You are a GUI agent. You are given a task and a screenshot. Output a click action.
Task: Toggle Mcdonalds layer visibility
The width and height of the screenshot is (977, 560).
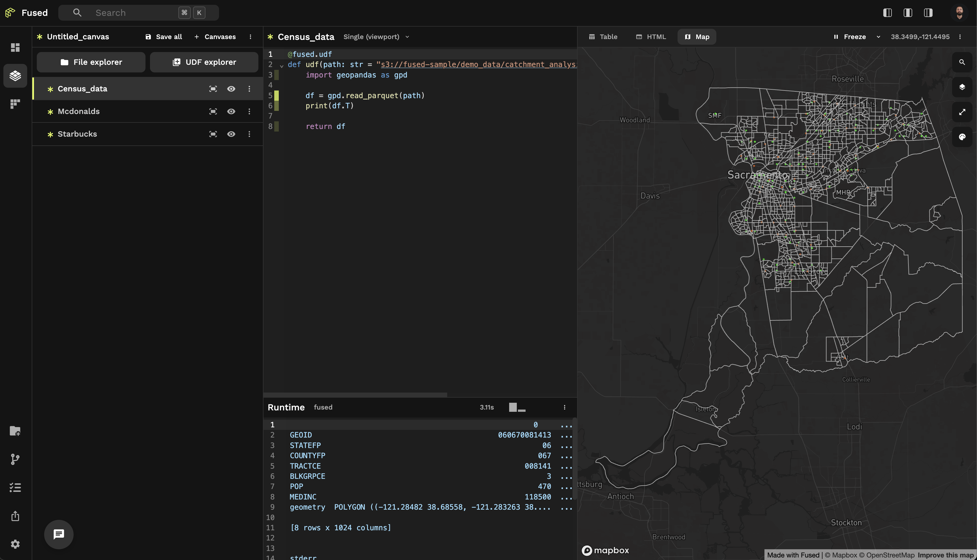pos(231,111)
